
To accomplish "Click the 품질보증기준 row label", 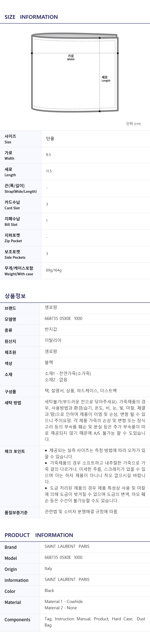I will [16, 512].
